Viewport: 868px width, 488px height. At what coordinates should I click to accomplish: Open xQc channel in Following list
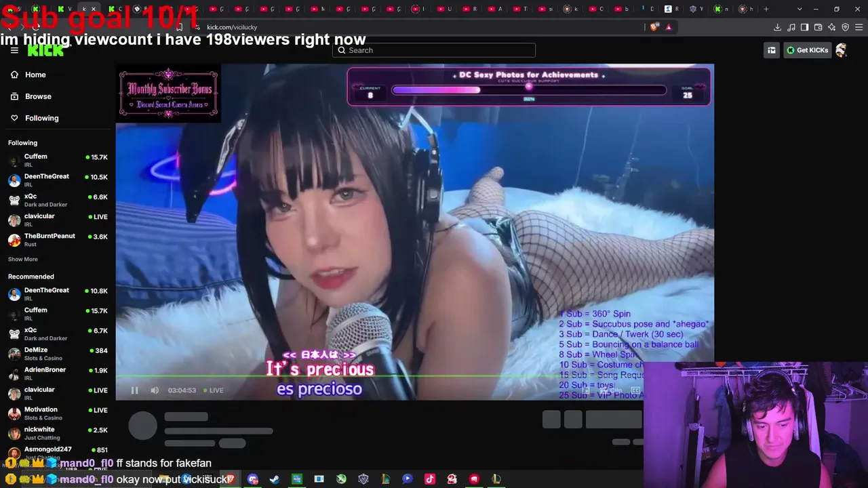point(58,200)
